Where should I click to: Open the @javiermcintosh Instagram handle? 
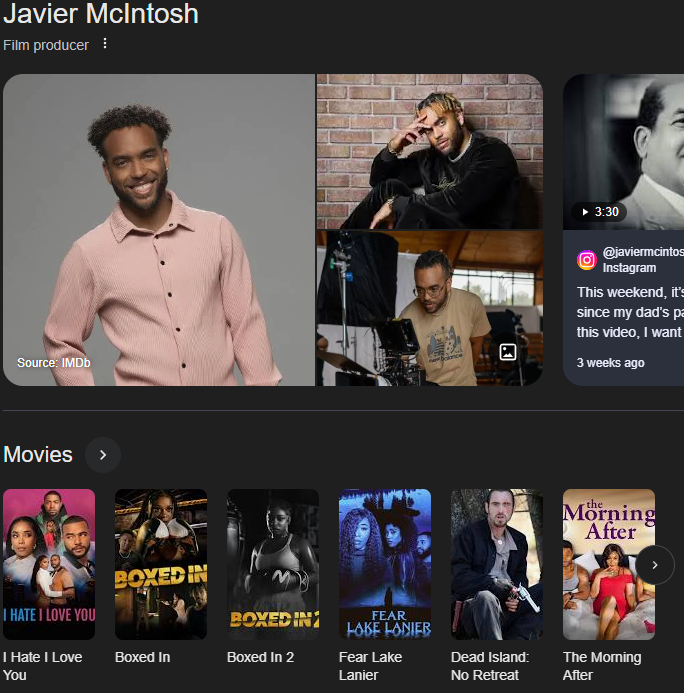pos(643,251)
